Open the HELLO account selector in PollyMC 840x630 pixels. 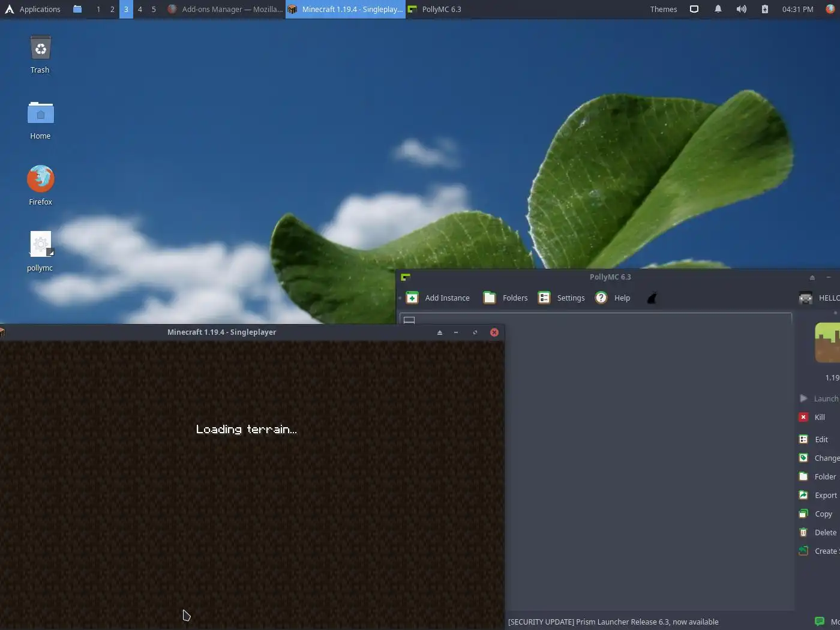coord(820,298)
